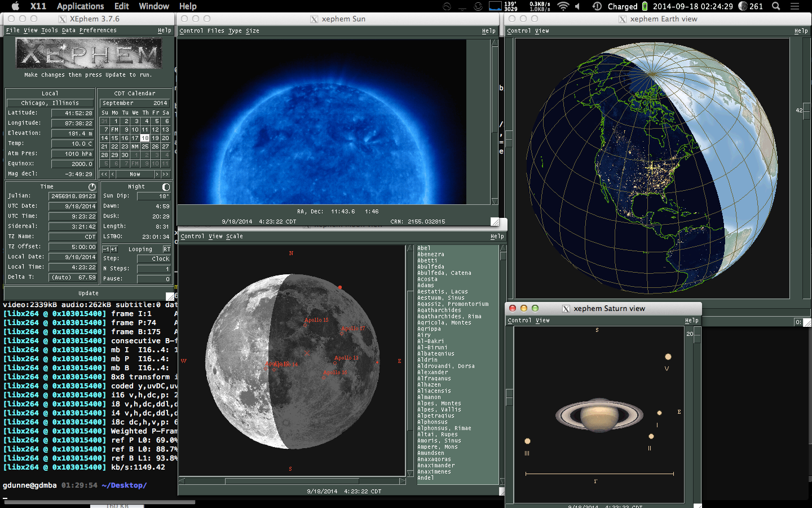Advance one year with >> button
This screenshot has height=508, width=812.
pyautogui.click(x=165, y=174)
